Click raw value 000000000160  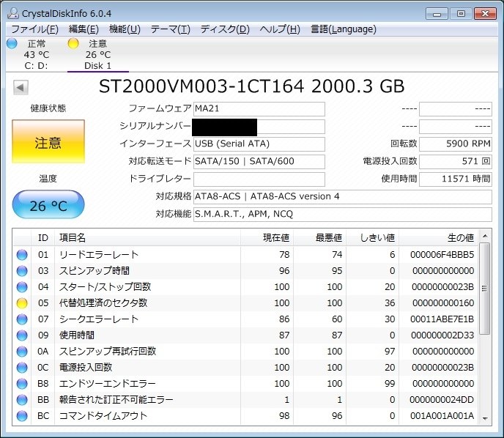(443, 303)
